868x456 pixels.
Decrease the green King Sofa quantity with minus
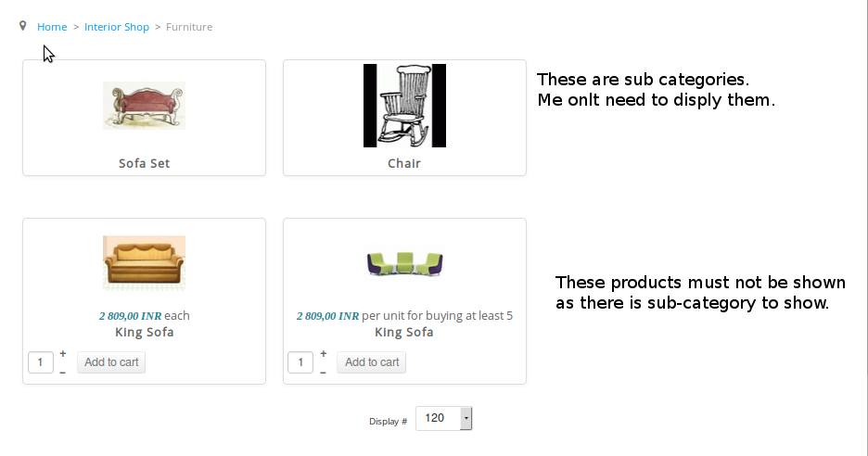tap(323, 372)
